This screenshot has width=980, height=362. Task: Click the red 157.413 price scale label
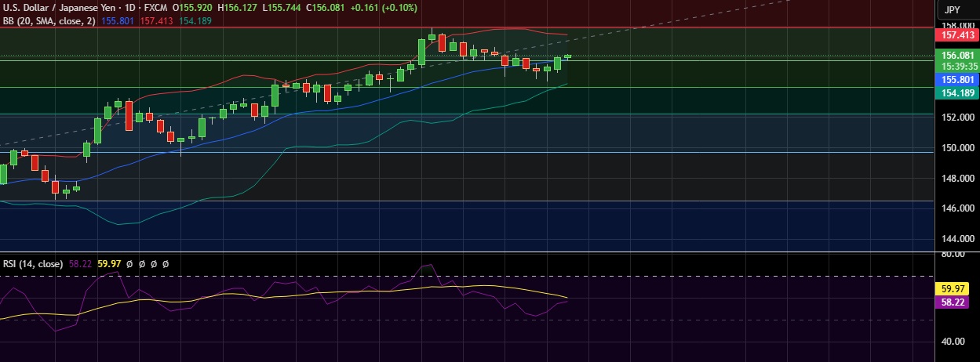(x=958, y=35)
